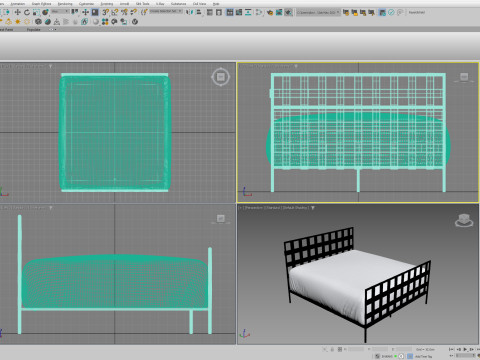The height and width of the screenshot is (360, 480).
Task: Open Perspective viewport filter funnel menu
Action: pos(313,208)
